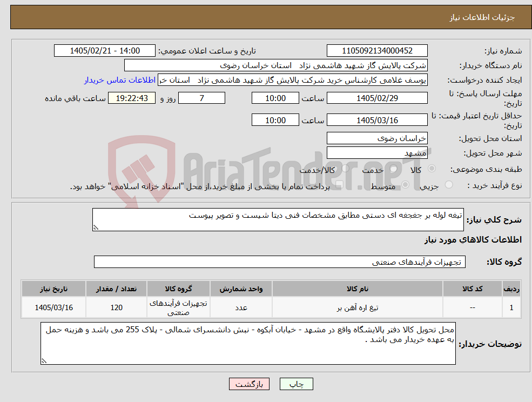Viewport: 532px width, 402px height.
Task: Click the need date cell 1405/03/16
Action: [x=53, y=307]
